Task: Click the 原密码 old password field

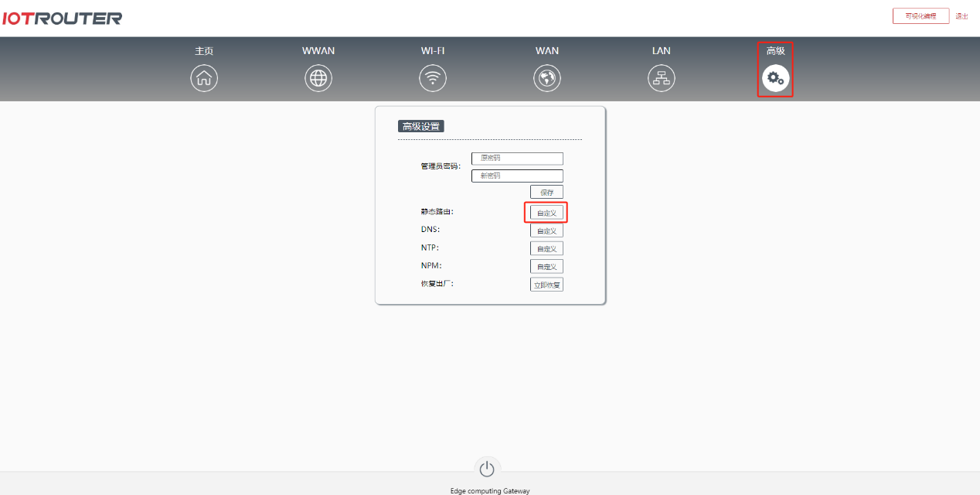Action: (x=516, y=158)
